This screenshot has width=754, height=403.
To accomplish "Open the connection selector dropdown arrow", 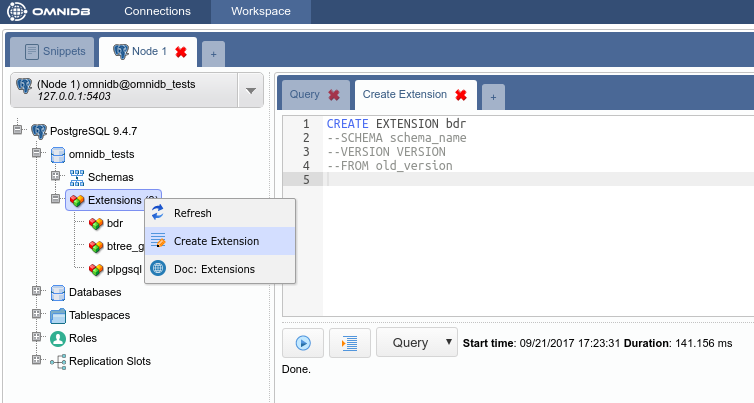I will [x=250, y=92].
